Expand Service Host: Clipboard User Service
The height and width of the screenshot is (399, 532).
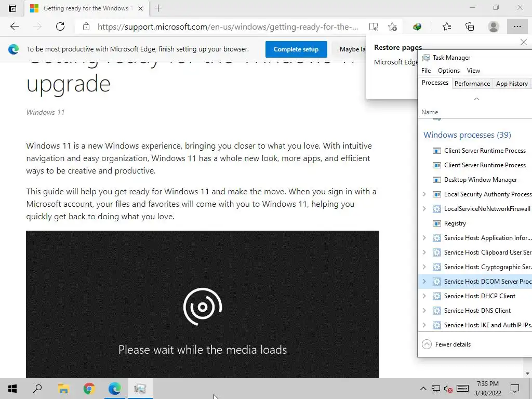[424, 252]
